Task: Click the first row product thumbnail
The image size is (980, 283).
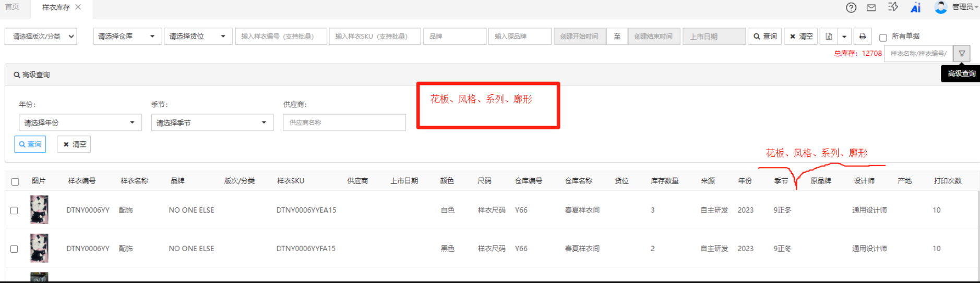Action: [x=39, y=210]
